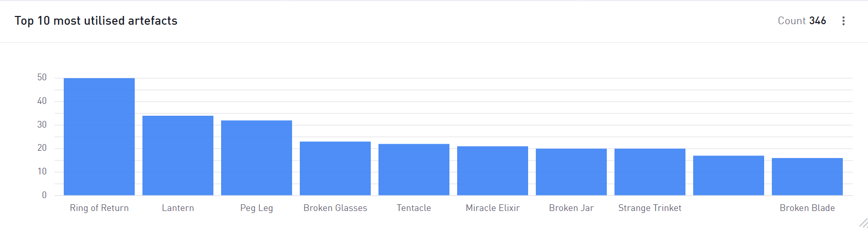Click the Broken Blade axis label

(807, 208)
